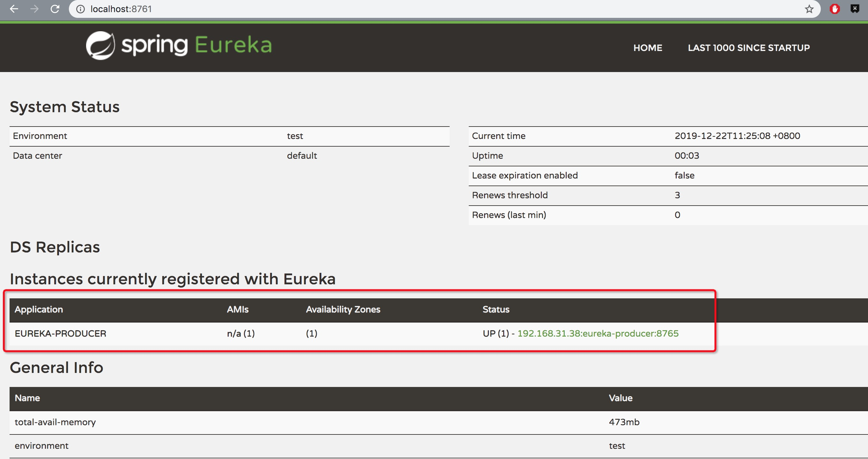Click the browser forward arrow
This screenshot has width=868, height=459.
point(34,9)
